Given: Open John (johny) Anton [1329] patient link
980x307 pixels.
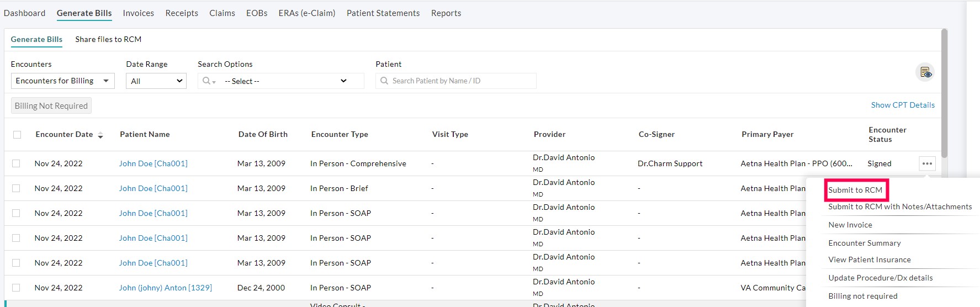Looking at the screenshot, I should click(166, 288).
